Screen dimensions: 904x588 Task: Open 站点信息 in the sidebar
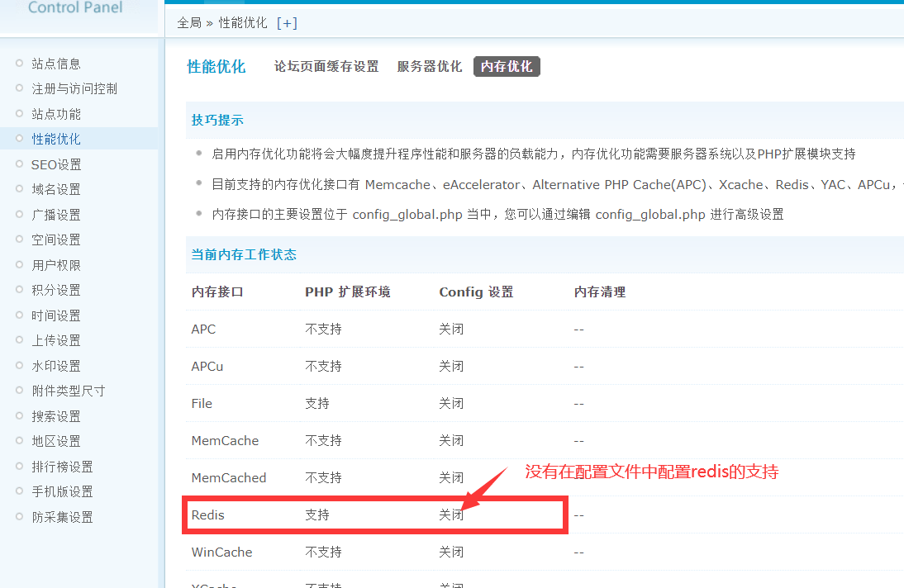tap(56, 64)
